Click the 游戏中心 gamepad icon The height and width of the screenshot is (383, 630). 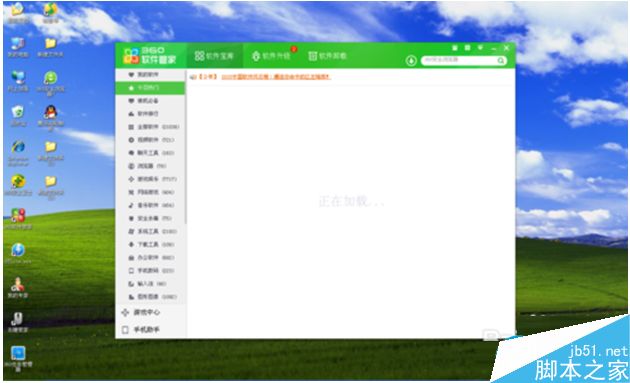125,312
